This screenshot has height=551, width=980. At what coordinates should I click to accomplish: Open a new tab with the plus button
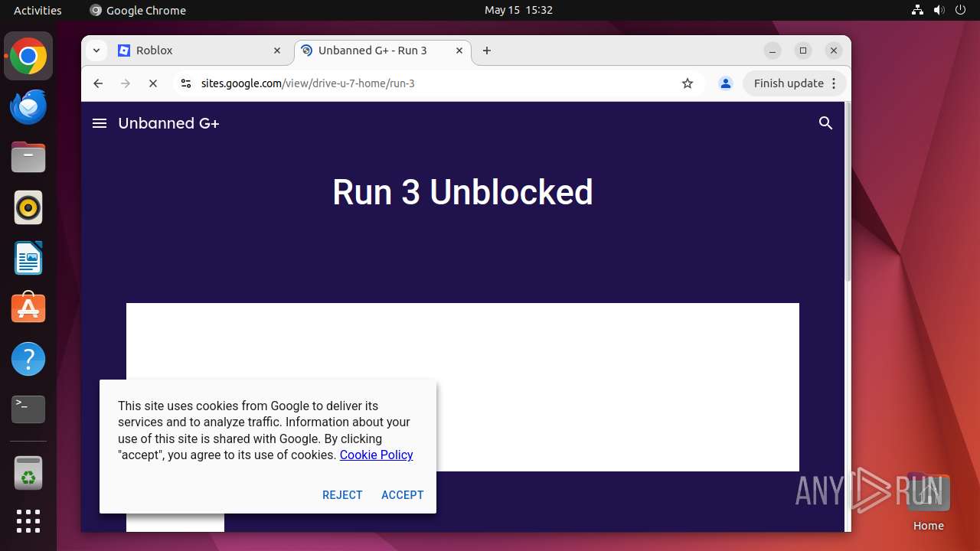[x=487, y=51]
